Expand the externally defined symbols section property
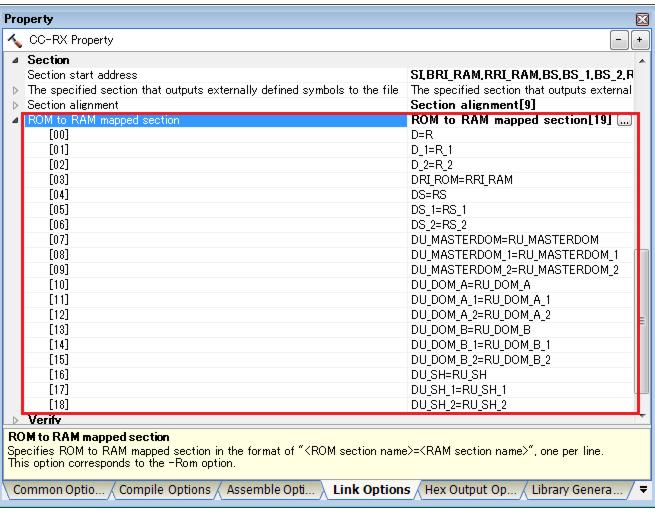Viewport: 655px width, 511px height. 14,90
